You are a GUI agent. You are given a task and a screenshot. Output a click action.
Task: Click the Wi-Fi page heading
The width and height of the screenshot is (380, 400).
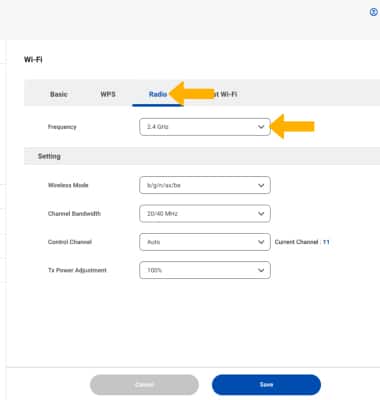33,60
